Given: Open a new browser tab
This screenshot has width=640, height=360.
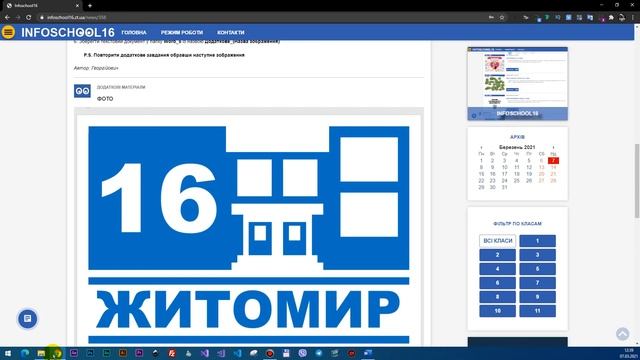Looking at the screenshot, I should pos(90,6).
